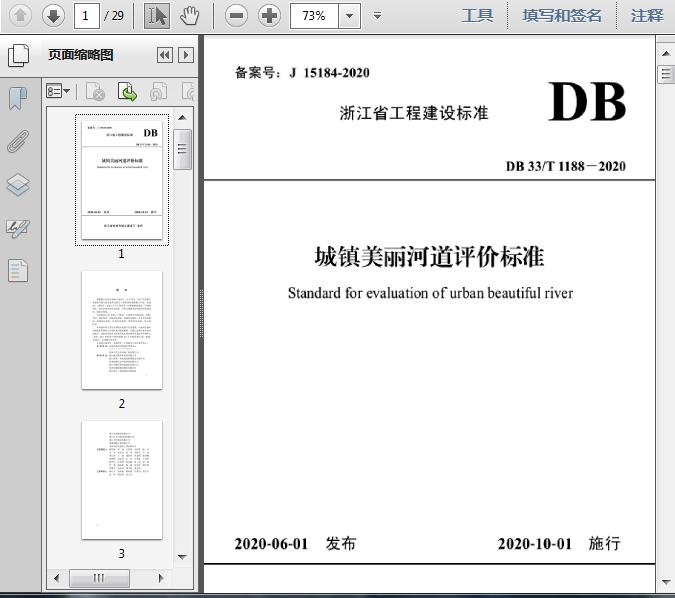The width and height of the screenshot is (675, 598).
Task: Click the text 浙江省工程建设标准
Action: pyautogui.click(x=414, y=113)
